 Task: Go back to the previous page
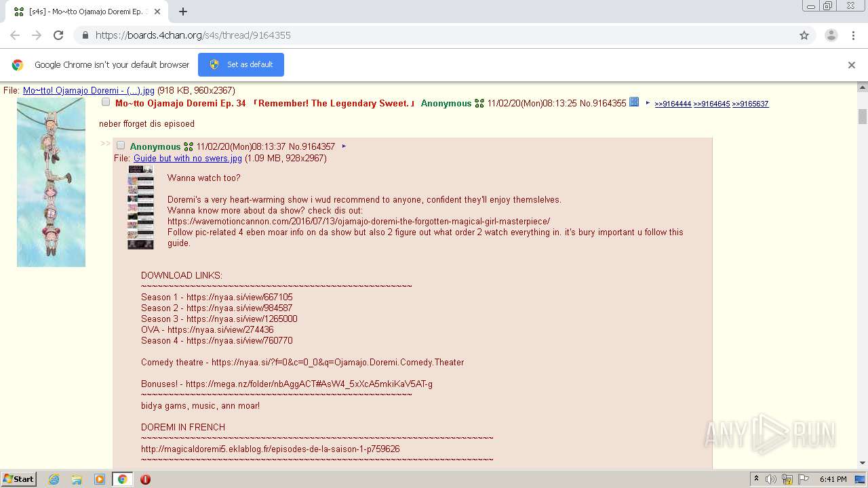click(15, 35)
